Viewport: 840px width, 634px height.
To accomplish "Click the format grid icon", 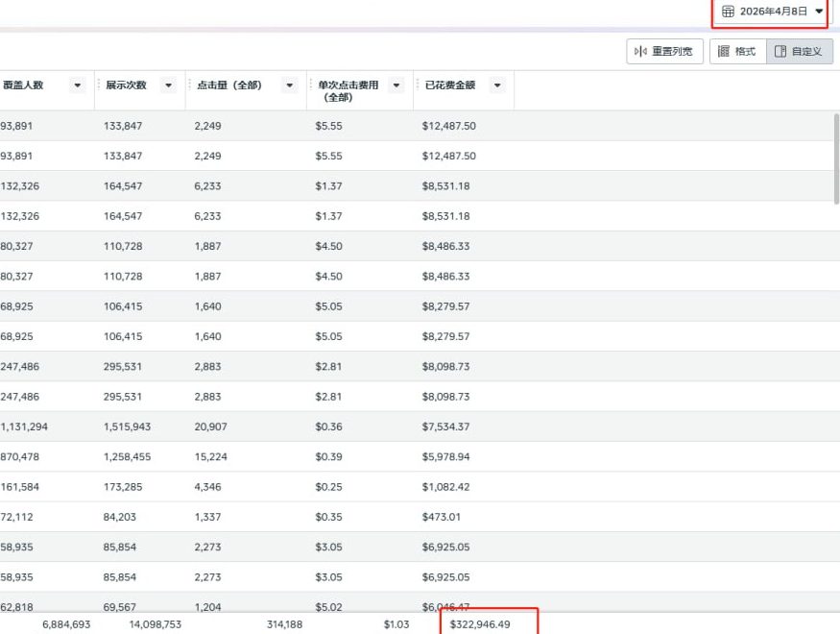I will [724, 52].
